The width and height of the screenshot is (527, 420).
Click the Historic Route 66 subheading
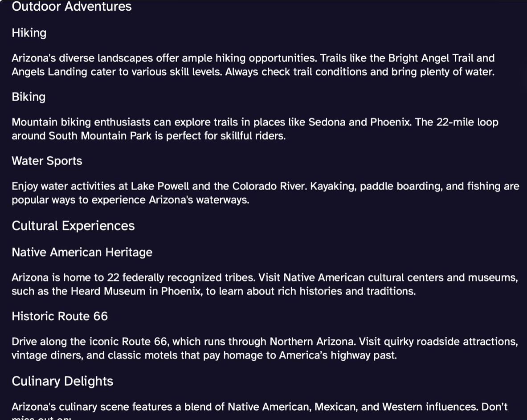click(x=60, y=316)
